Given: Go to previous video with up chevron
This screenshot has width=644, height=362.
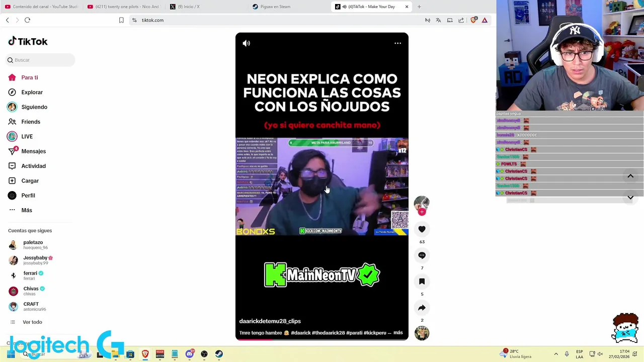Looking at the screenshot, I should tap(630, 176).
